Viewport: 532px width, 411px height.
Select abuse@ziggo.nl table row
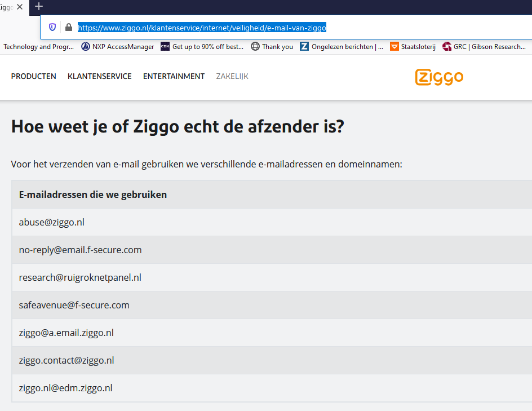[x=272, y=222]
